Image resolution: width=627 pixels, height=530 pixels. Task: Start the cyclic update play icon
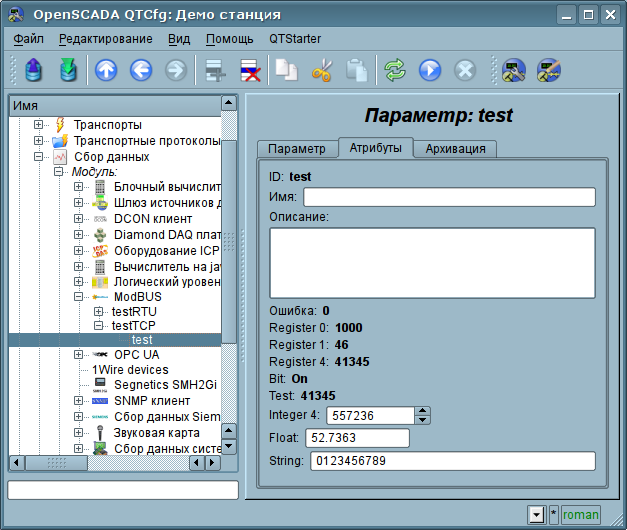tap(430, 70)
